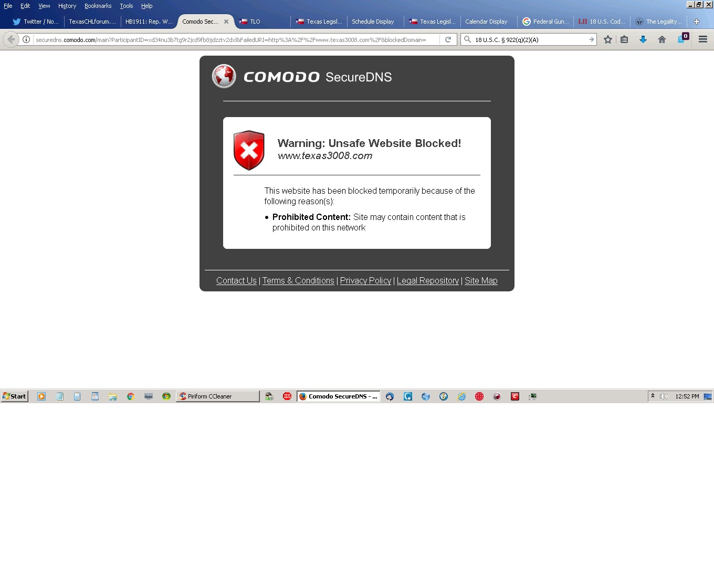This screenshot has width=714, height=588.
Task: Click the Firefox back arrow button
Action: 11,39
